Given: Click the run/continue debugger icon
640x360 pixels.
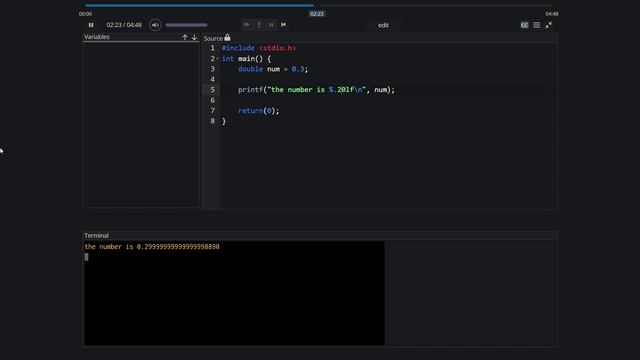Looking at the screenshot, I should [247, 24].
